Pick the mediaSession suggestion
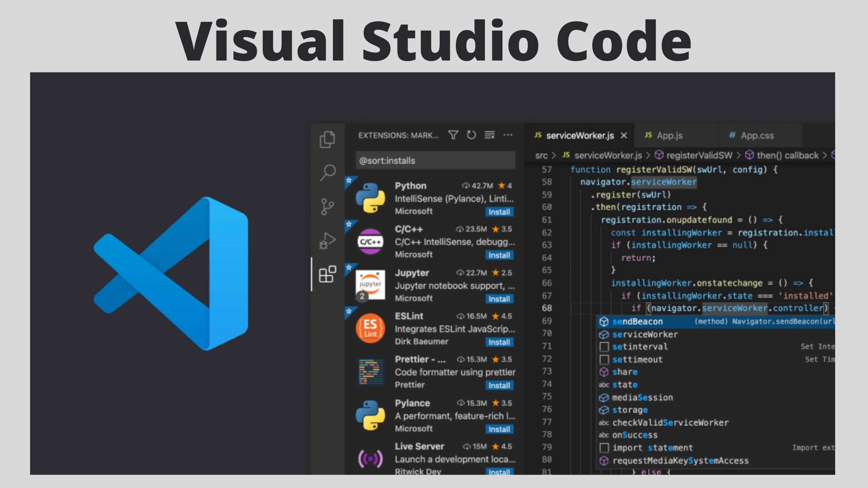Screen dimensions: 868x488 pos(716,398)
